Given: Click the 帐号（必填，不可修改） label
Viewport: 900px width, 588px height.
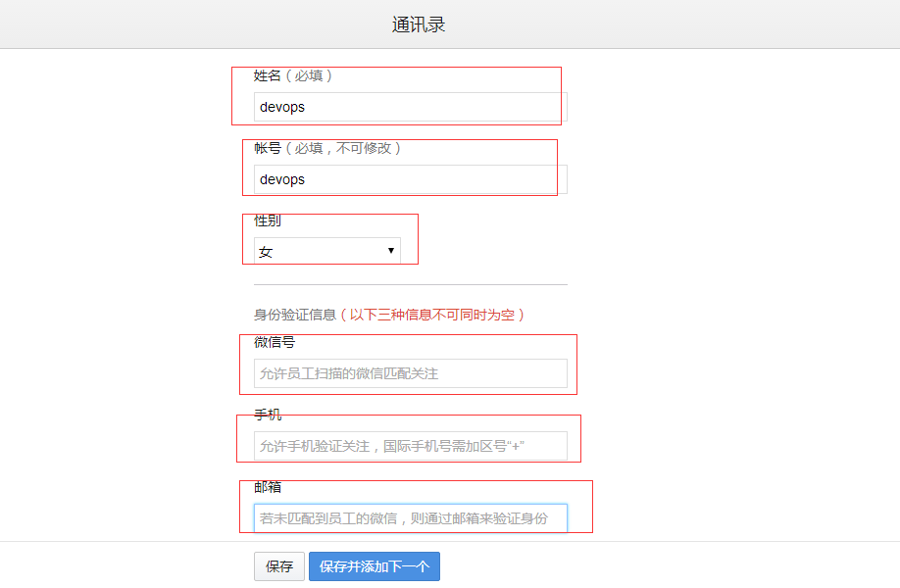Looking at the screenshot, I should (327, 148).
